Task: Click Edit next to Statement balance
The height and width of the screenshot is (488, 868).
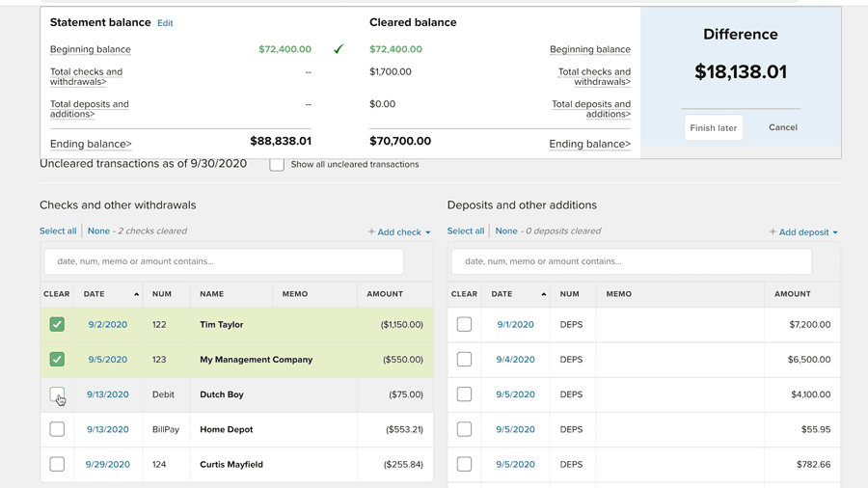Action: point(165,23)
